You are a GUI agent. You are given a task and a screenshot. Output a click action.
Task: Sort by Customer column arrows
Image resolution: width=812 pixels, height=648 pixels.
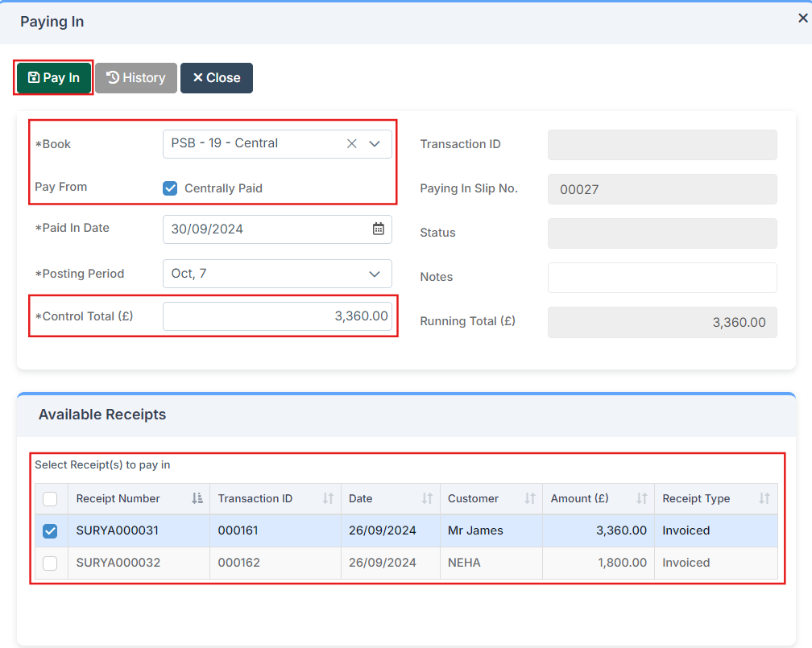pyautogui.click(x=530, y=499)
